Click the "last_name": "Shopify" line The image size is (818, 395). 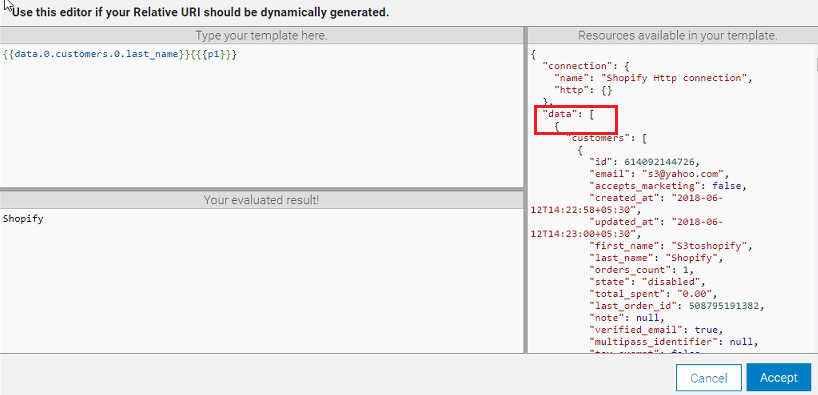[x=656, y=258]
